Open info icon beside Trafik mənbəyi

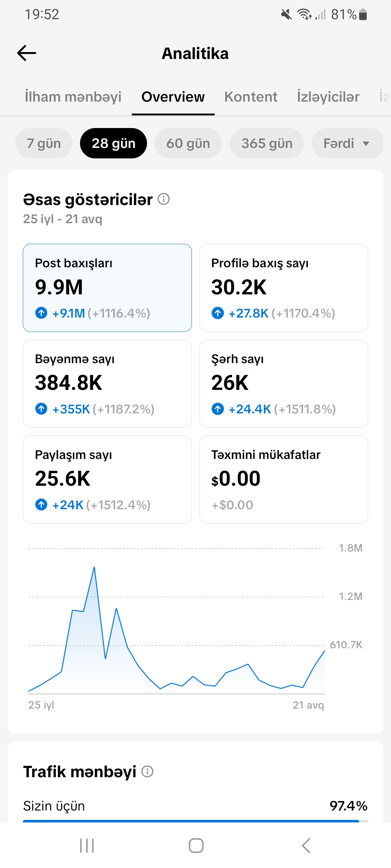click(147, 771)
